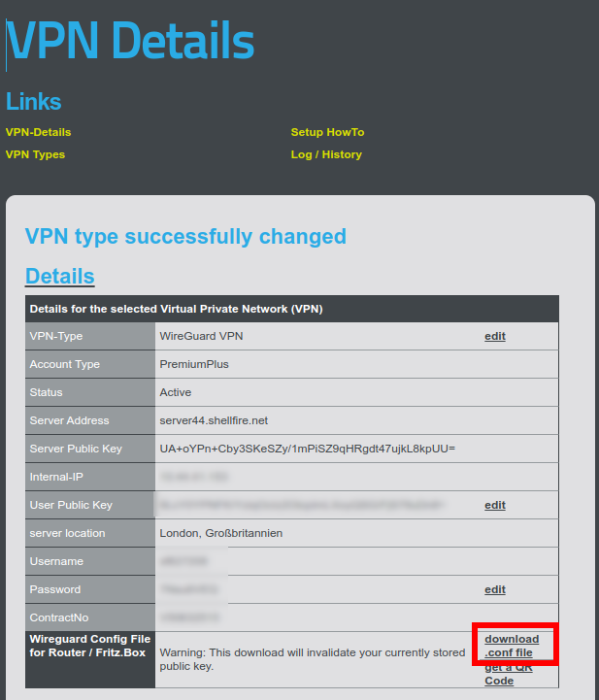Click the PremiumPlus account type value
The width and height of the screenshot is (599, 700).
(194, 364)
